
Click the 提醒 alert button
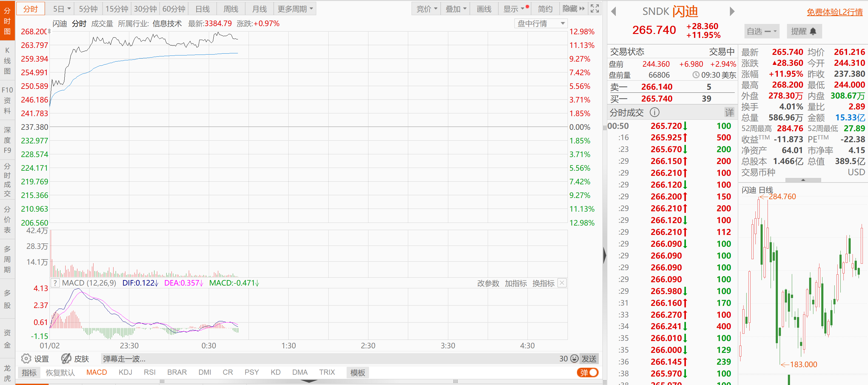(804, 31)
